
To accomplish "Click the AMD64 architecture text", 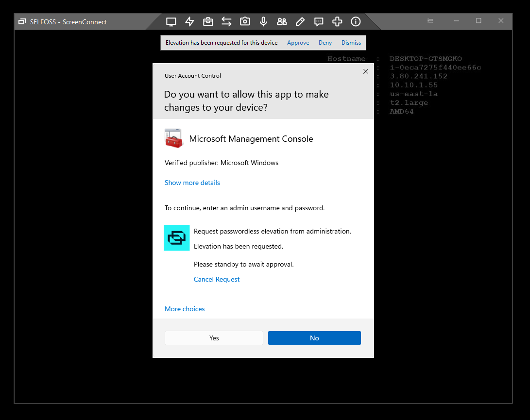I will [402, 112].
